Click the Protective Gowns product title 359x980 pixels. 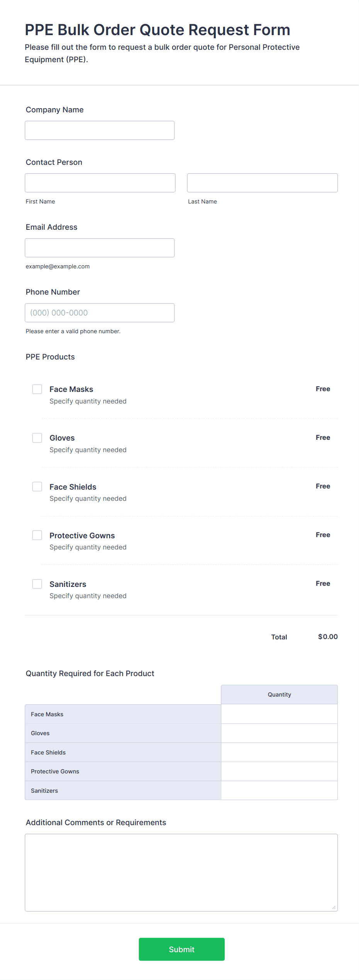pyautogui.click(x=82, y=535)
